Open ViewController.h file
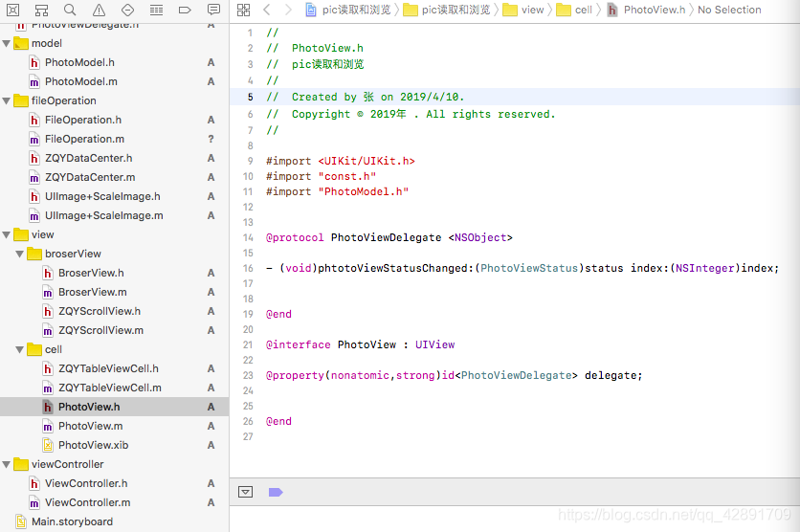 click(86, 483)
